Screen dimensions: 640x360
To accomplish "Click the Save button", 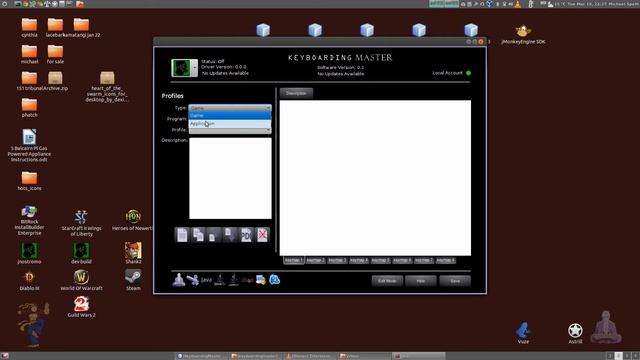I will pyautogui.click(x=455, y=281).
